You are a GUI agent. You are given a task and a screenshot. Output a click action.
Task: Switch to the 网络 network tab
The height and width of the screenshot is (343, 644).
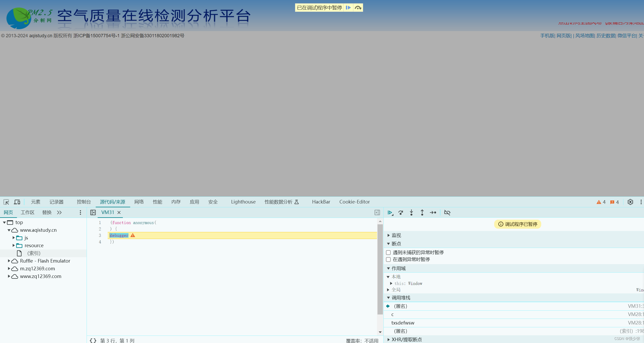(139, 202)
